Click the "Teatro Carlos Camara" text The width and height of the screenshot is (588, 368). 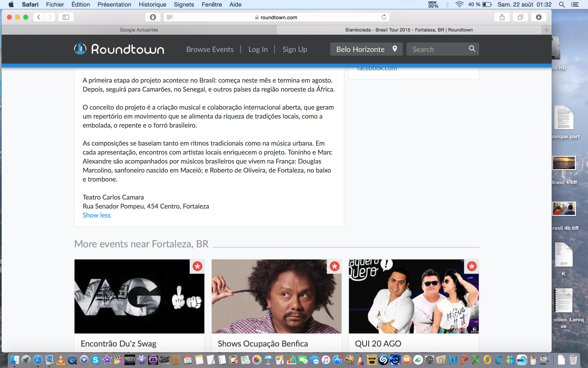(x=113, y=197)
